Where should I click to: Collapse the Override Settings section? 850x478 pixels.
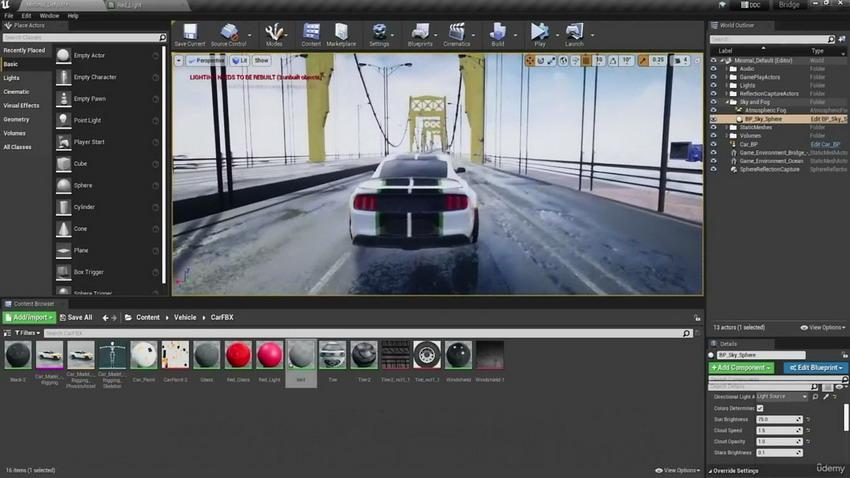tap(710, 471)
